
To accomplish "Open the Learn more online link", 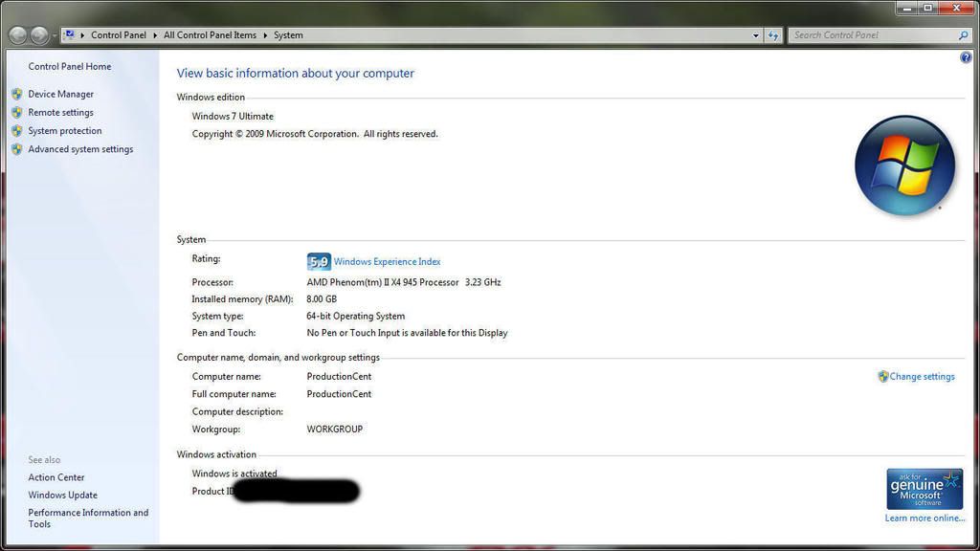I will [924, 518].
